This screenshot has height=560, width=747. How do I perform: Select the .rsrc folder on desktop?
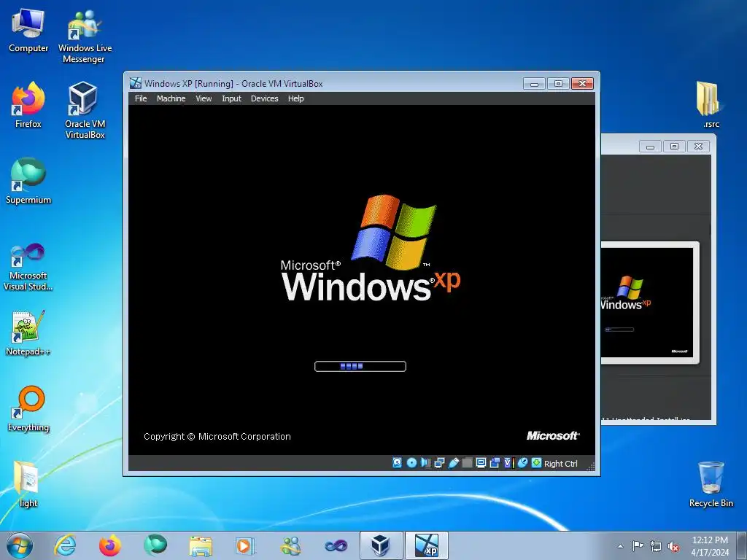click(711, 105)
